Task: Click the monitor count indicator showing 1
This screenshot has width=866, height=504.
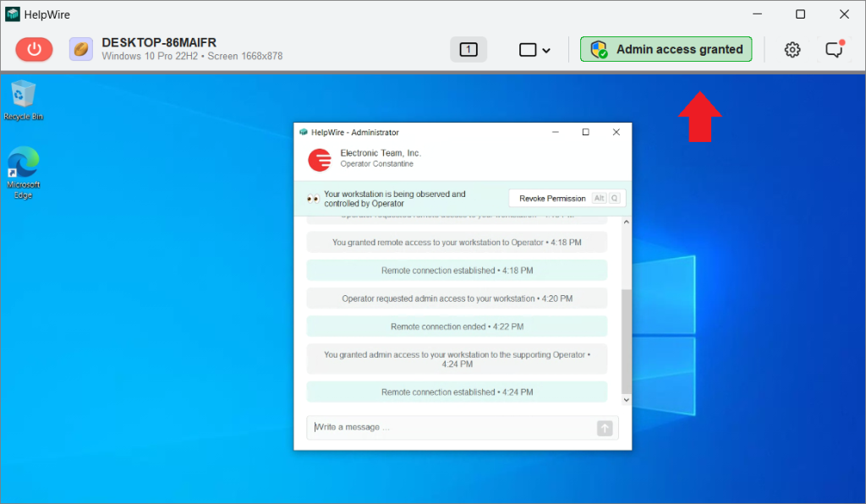Action: click(x=468, y=49)
